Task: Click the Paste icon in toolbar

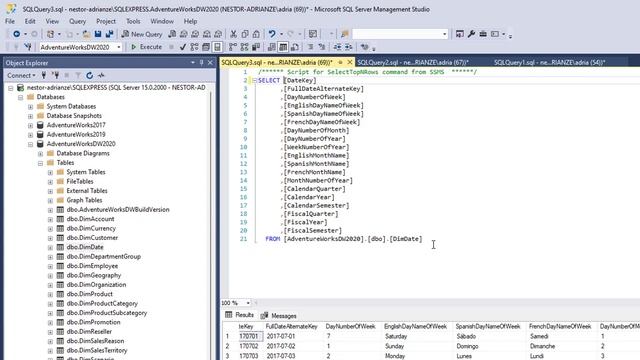Action: (x=256, y=34)
